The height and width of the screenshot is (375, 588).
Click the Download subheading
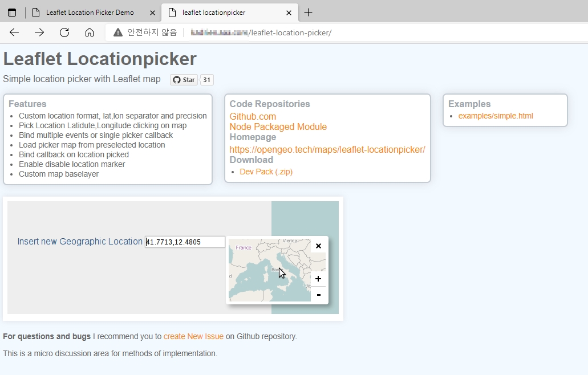click(252, 160)
